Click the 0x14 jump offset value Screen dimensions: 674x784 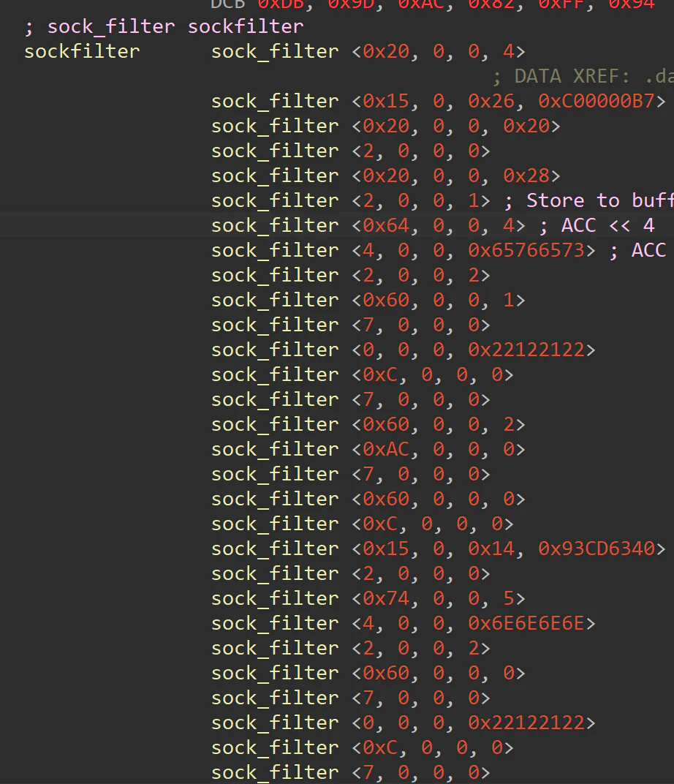pos(491,549)
